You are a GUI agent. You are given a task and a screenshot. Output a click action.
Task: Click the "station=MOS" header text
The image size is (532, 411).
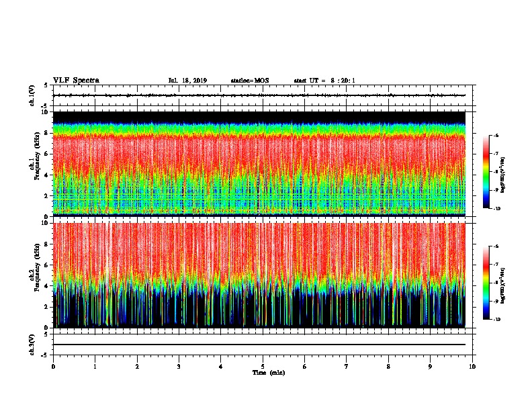pyautogui.click(x=250, y=81)
